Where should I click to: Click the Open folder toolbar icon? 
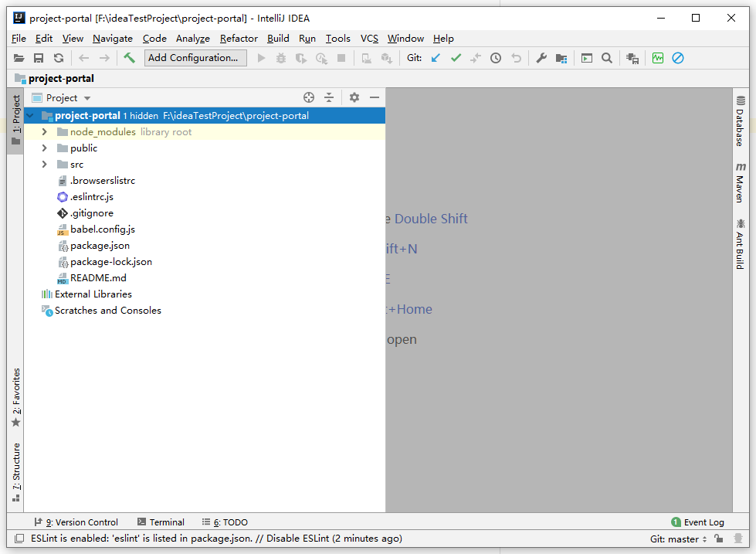tap(19, 59)
